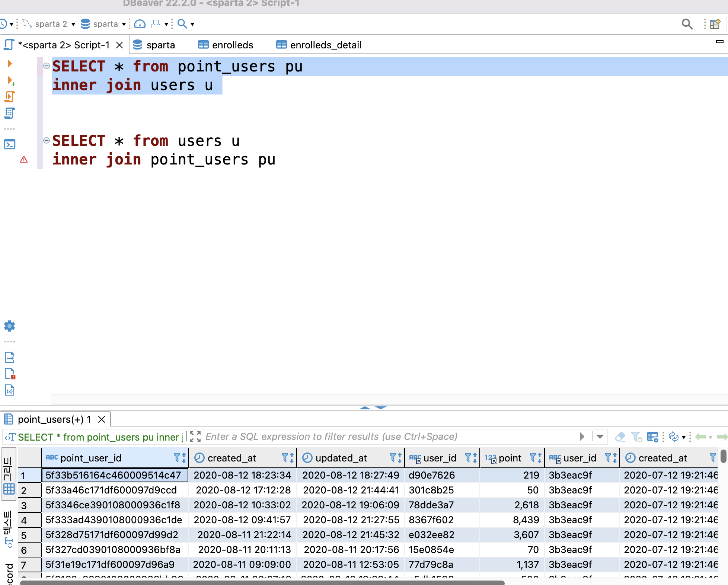The height and width of the screenshot is (585, 728).
Task: Open the SQL variables {x} panel icon
Action: point(10,390)
